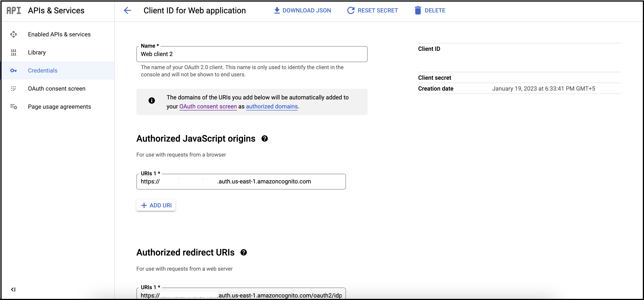644x300 pixels.
Task: Click the OAuth consent screen menu item
Action: [57, 88]
